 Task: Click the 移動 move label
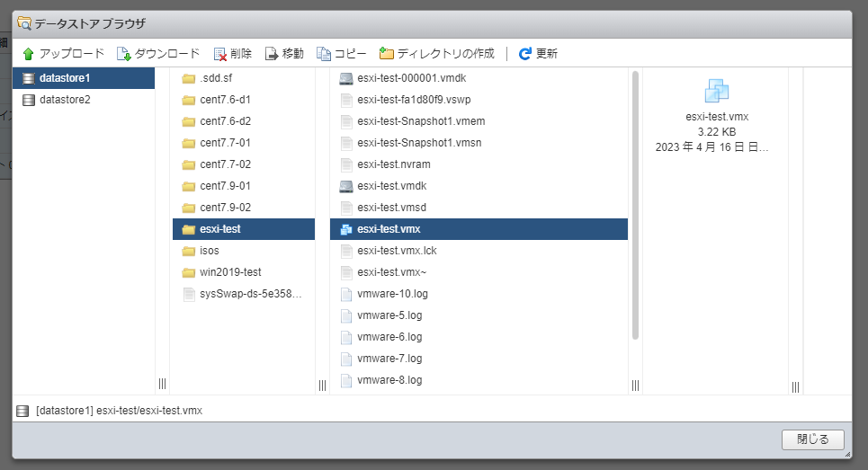tap(293, 54)
